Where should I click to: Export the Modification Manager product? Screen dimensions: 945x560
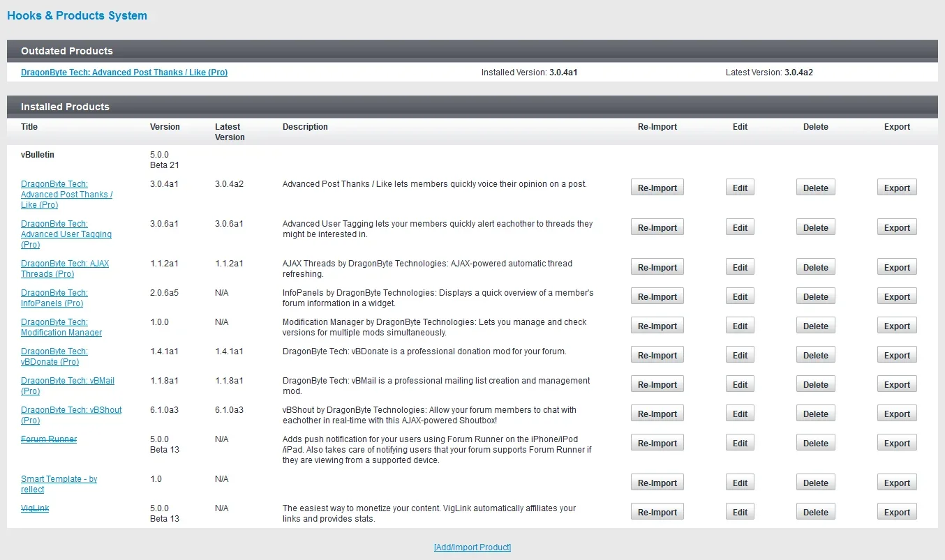pyautogui.click(x=897, y=326)
